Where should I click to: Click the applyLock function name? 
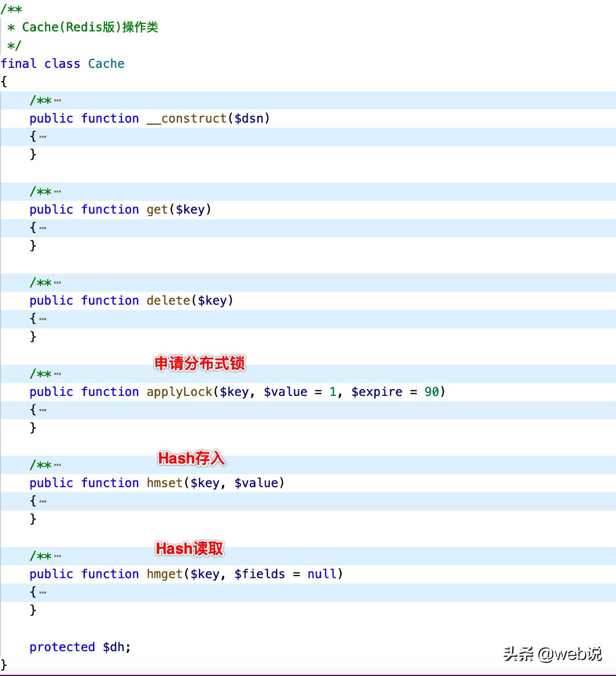179,392
